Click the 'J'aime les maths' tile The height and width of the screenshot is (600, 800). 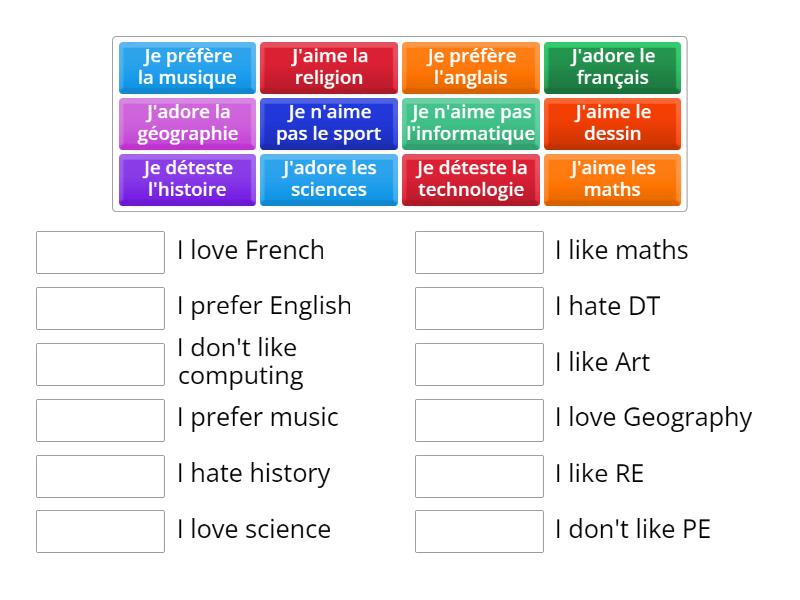(x=612, y=180)
